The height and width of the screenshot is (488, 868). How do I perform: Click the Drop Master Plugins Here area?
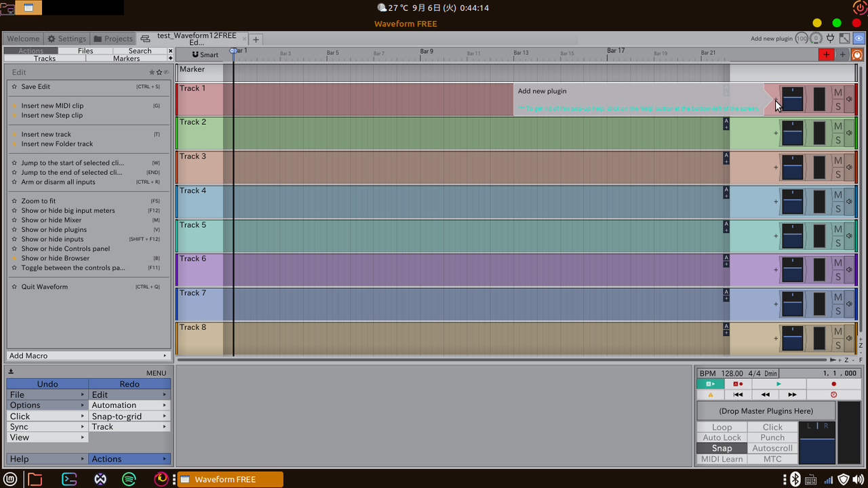pos(766,410)
